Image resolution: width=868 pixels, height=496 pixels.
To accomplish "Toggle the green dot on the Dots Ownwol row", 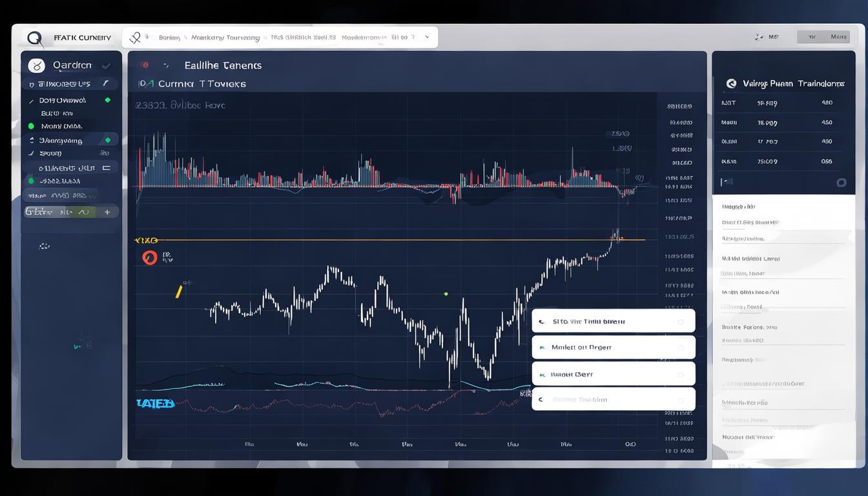I will [x=107, y=100].
